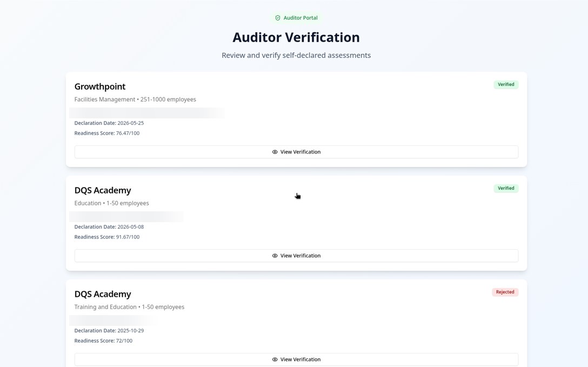The height and width of the screenshot is (367, 588).
Task: Click Verified badge on Growthpoint card
Action: [506, 84]
